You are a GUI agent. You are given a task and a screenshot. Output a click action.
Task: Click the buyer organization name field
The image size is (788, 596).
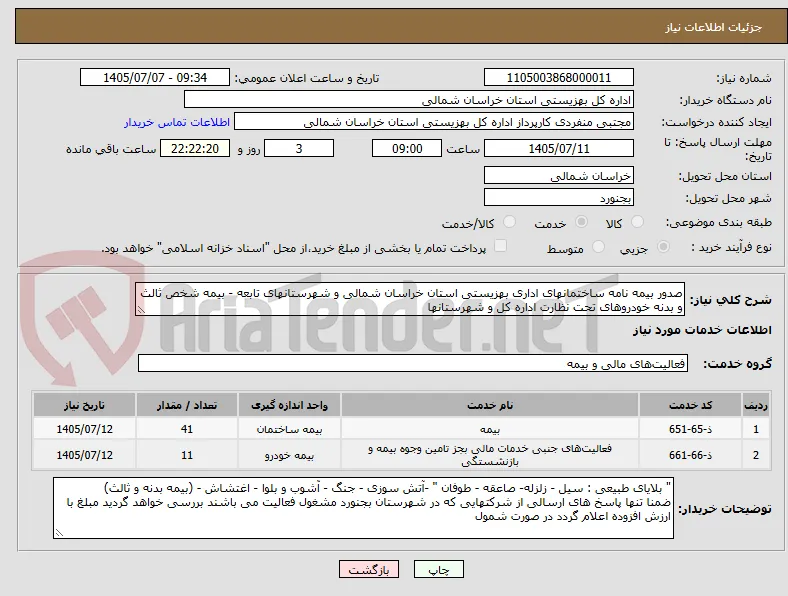409,100
